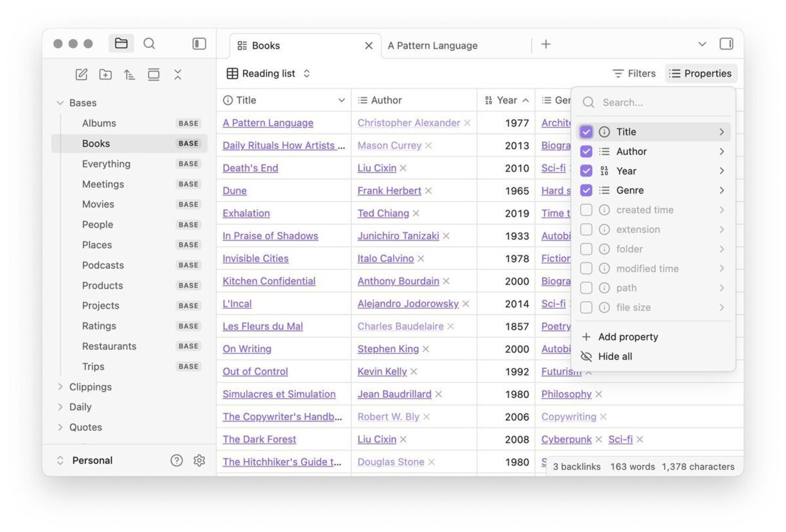Image resolution: width=786 pixels, height=532 pixels.
Task: Expand the Clippings folder
Action: click(60, 387)
